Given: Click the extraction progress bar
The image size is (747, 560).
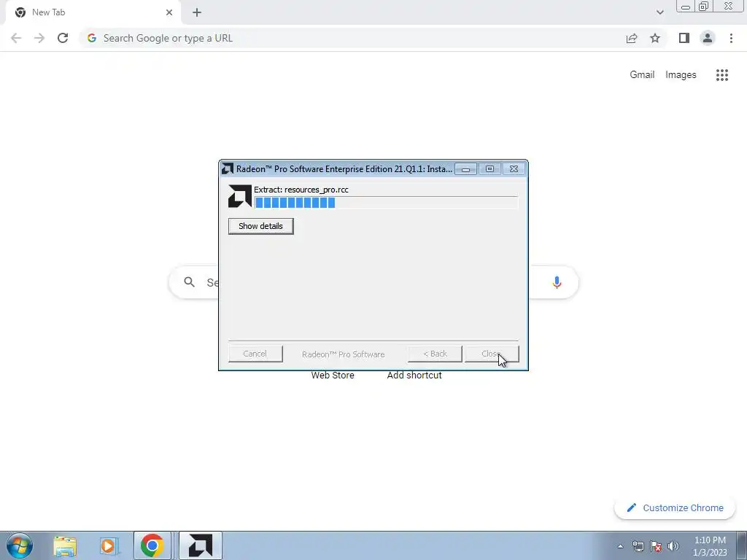Looking at the screenshot, I should pos(386,203).
